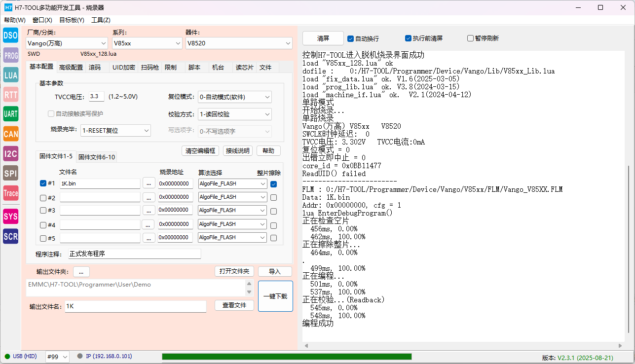Viewport: 635px width, 364px height.
Task: Open the I2C sidebar tool
Action: (10, 153)
